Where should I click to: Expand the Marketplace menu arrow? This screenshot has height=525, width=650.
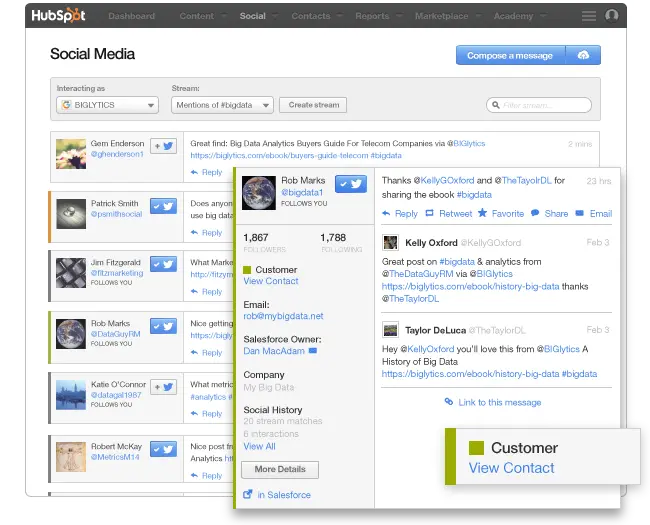tap(478, 16)
